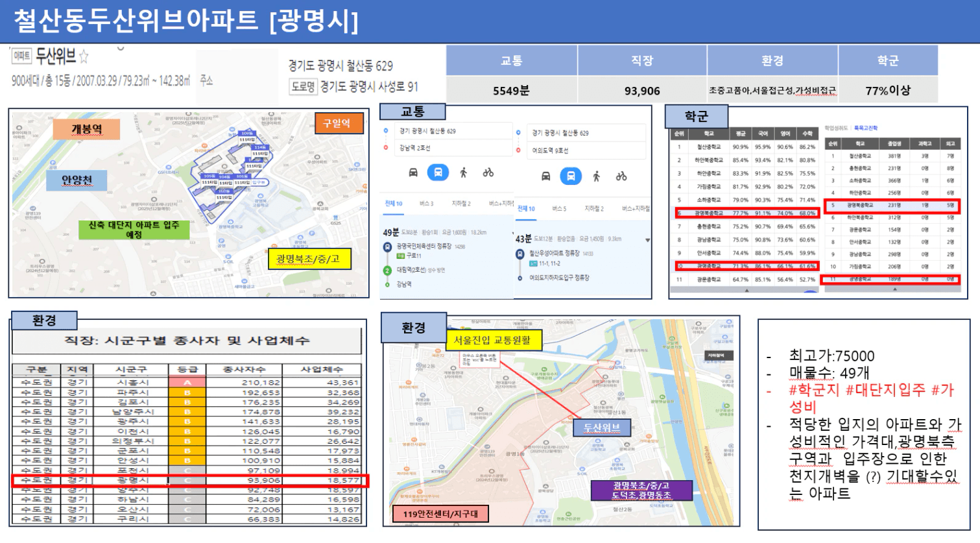Collapse the 학업성취도 table with bottom arrow
This screenshot has width=980, height=543.
pos(747,291)
